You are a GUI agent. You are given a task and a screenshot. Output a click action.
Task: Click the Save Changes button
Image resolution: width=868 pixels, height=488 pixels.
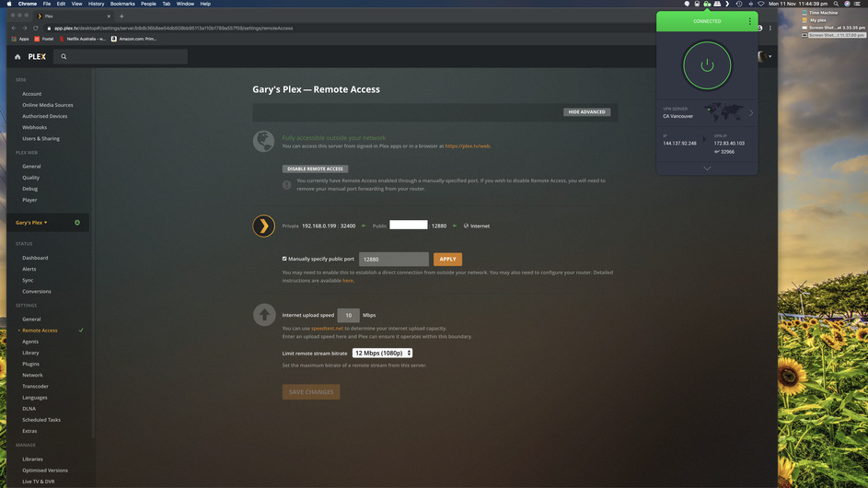(311, 392)
